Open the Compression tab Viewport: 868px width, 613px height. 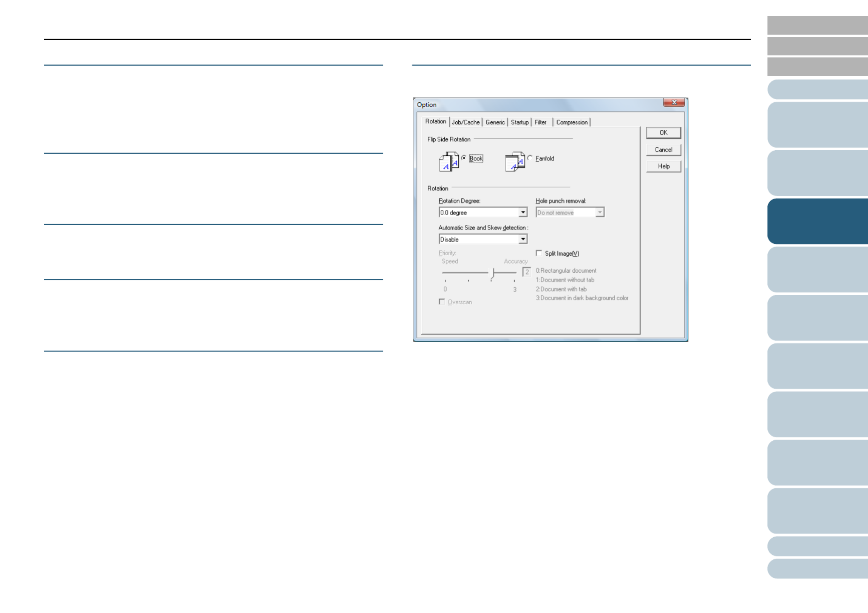pyautogui.click(x=572, y=122)
